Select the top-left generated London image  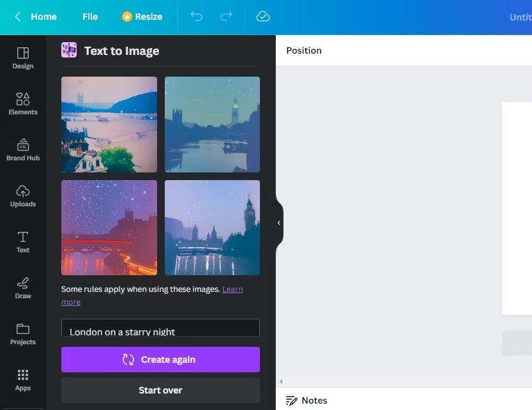coord(109,125)
